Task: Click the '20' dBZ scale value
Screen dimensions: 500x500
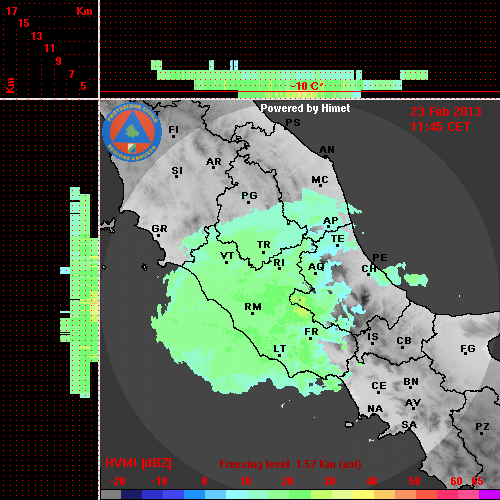Action: [287, 481]
